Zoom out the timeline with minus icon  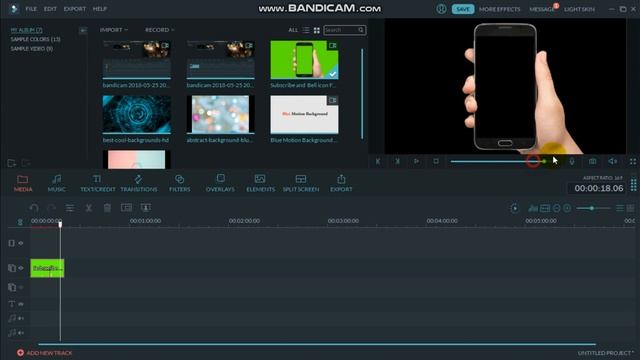(556, 208)
